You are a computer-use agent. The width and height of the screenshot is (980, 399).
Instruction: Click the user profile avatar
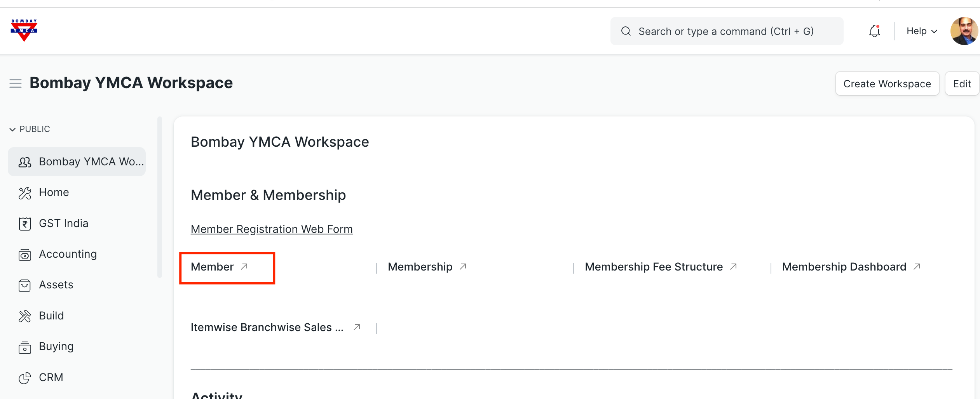click(964, 31)
